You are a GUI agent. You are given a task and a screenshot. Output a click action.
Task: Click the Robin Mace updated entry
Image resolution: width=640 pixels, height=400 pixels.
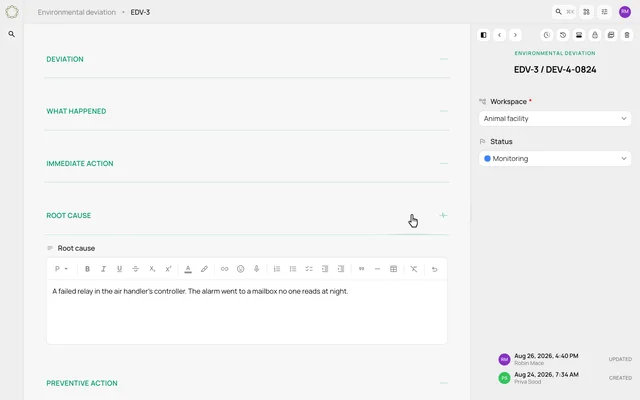pos(565,359)
